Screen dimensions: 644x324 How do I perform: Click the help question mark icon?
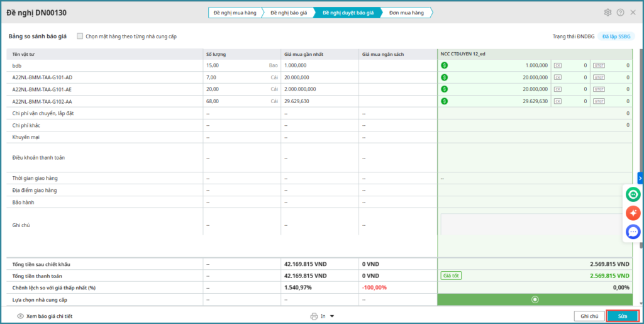tap(620, 13)
